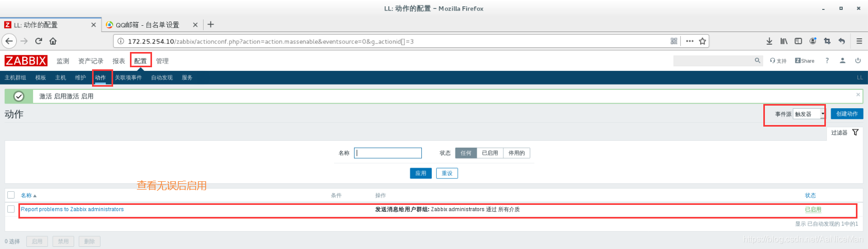
Task: Go back with the browser back arrow
Action: (x=9, y=41)
